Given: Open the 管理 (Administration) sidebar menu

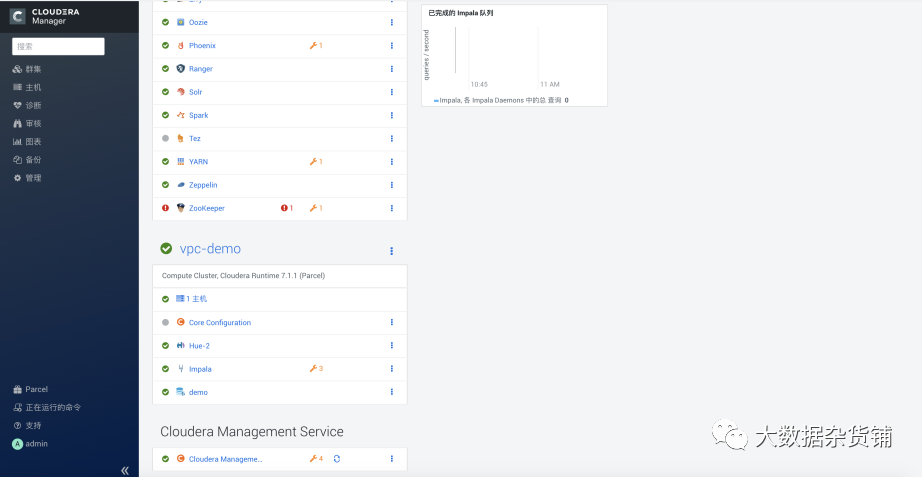Looking at the screenshot, I should pyautogui.click(x=27, y=178).
